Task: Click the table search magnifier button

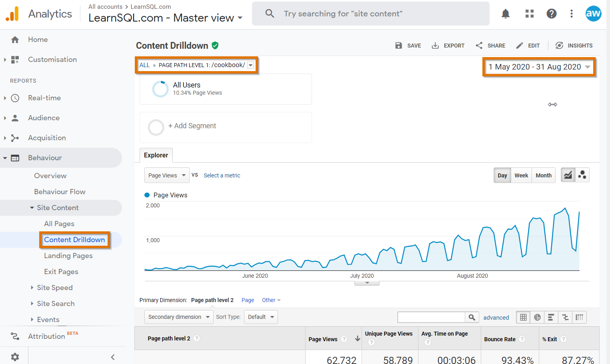Action: pos(472,317)
